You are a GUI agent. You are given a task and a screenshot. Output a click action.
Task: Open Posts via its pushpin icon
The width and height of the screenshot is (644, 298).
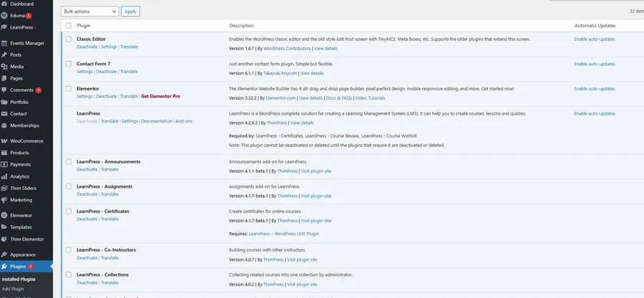coord(5,54)
